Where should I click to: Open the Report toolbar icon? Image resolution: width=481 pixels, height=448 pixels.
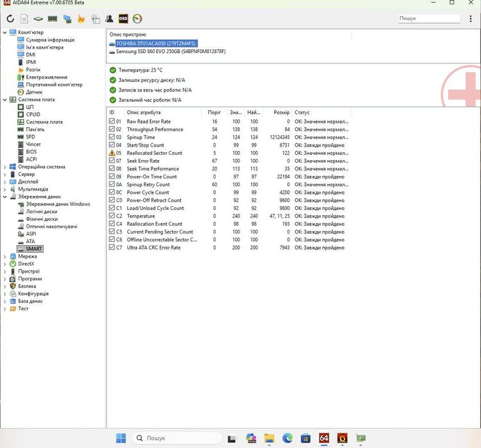pos(24,19)
